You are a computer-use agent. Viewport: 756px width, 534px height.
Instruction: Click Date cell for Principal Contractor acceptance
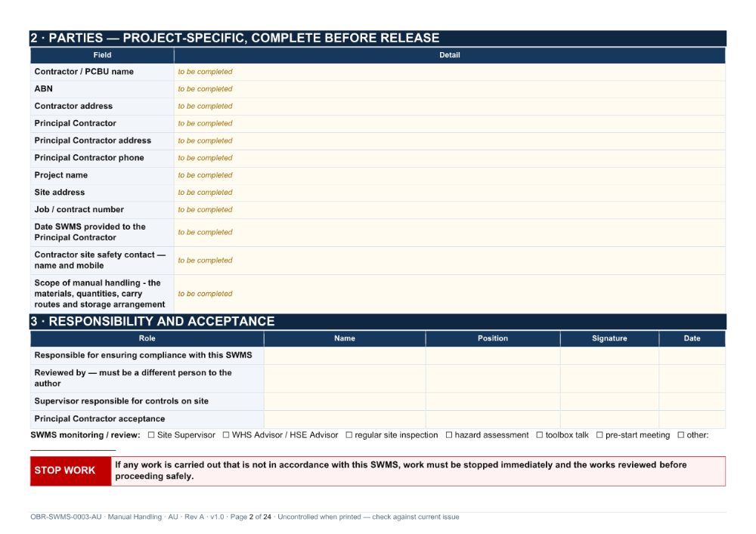click(692, 419)
